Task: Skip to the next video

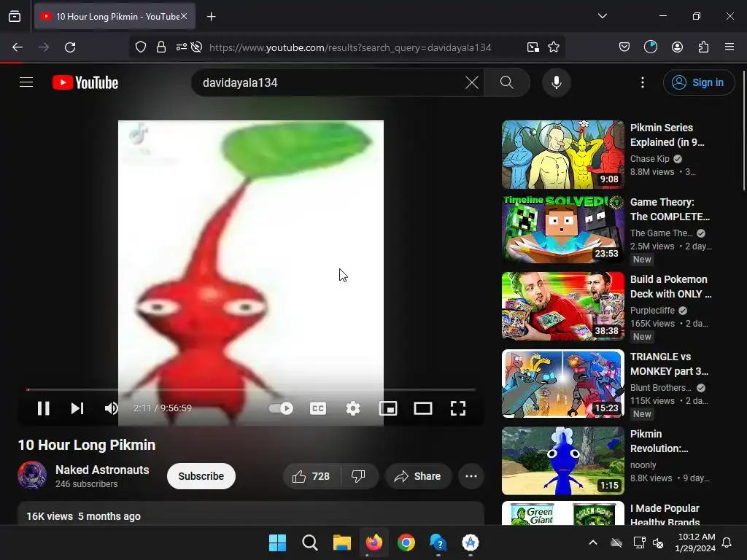Action: tap(77, 408)
